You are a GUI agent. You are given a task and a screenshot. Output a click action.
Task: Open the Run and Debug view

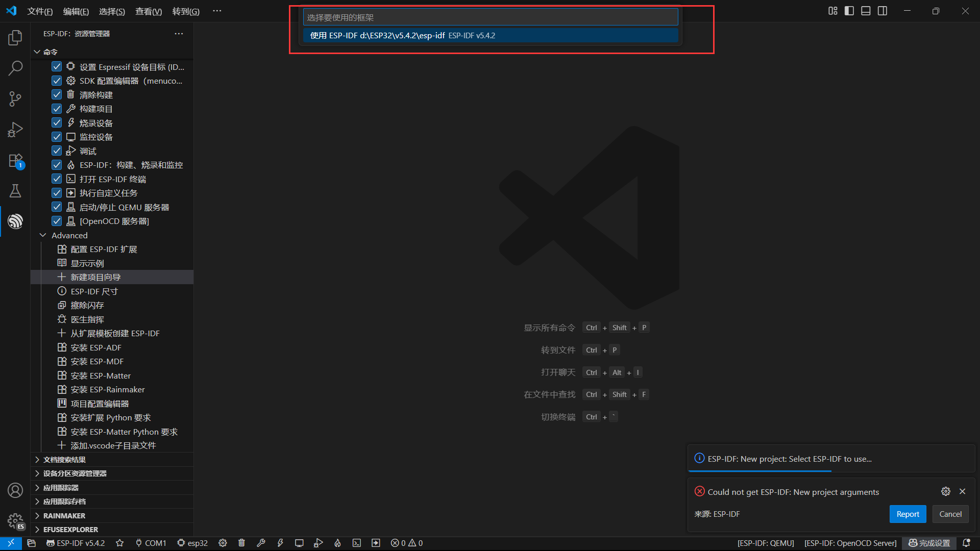click(15, 129)
